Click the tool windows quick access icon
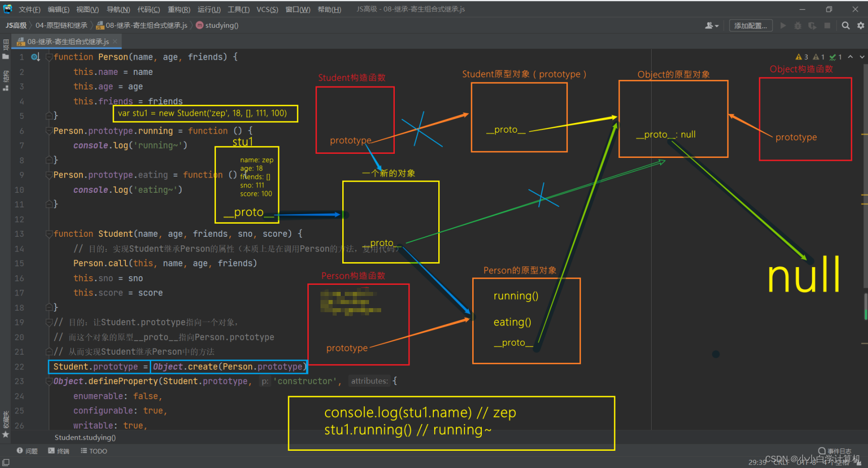 (6, 462)
